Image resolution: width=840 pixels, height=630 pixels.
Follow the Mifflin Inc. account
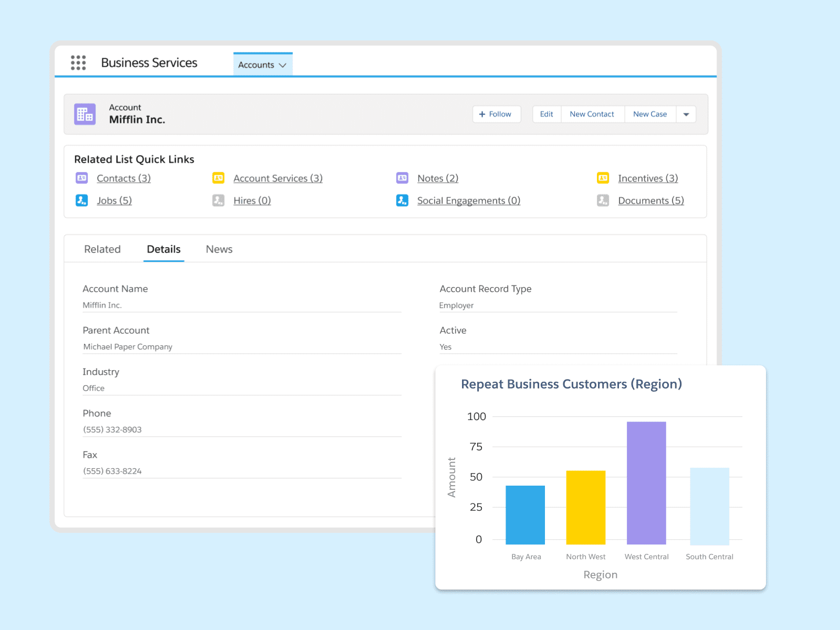[496, 114]
